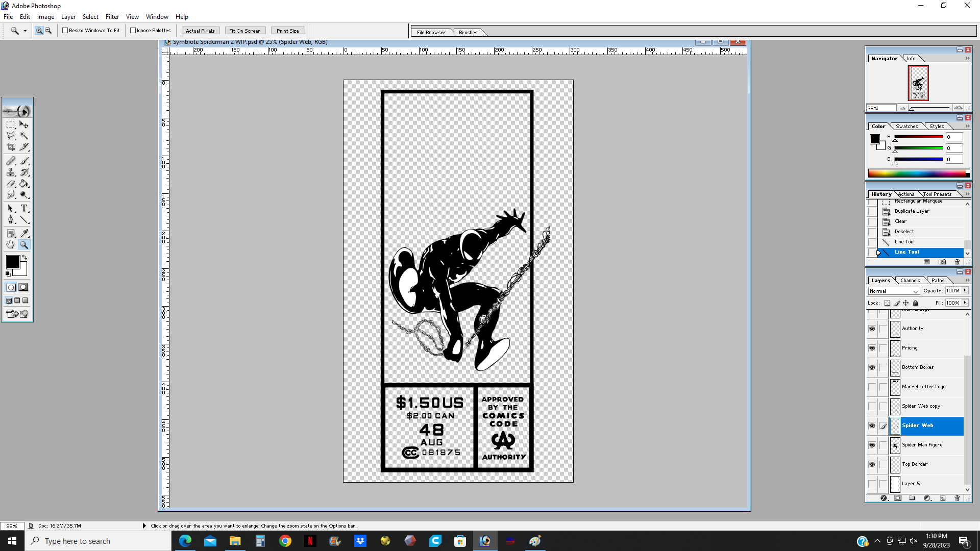Viewport: 980px width, 551px height.
Task: Open the layer Fill slider arrow
Action: click(x=965, y=303)
